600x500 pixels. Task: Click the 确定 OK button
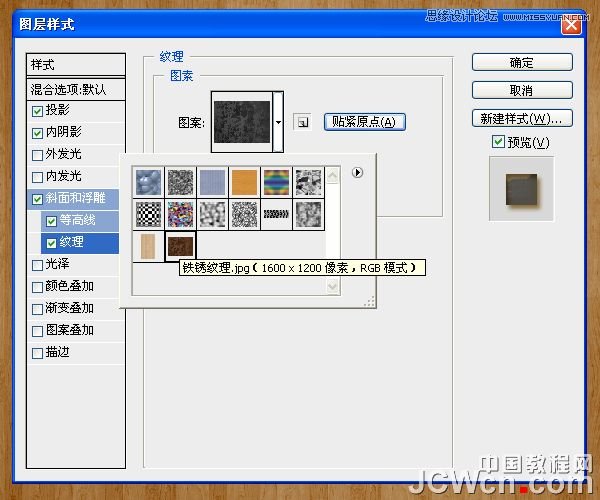pos(522,62)
